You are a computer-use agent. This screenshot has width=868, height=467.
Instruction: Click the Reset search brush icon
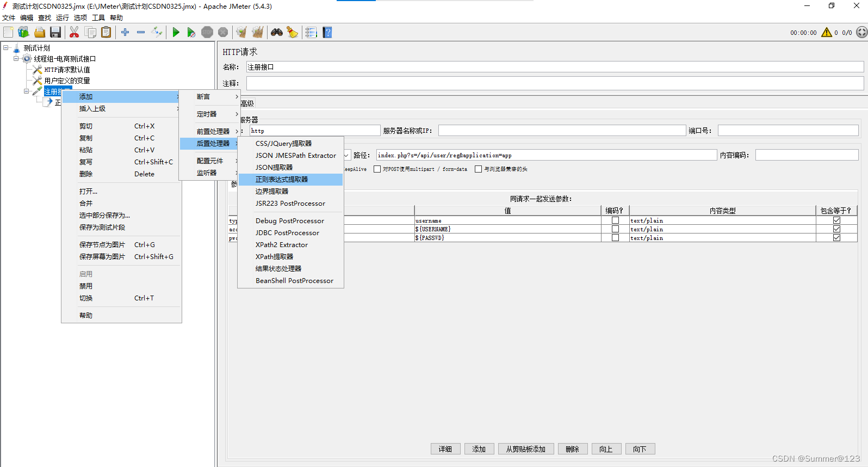pos(293,33)
